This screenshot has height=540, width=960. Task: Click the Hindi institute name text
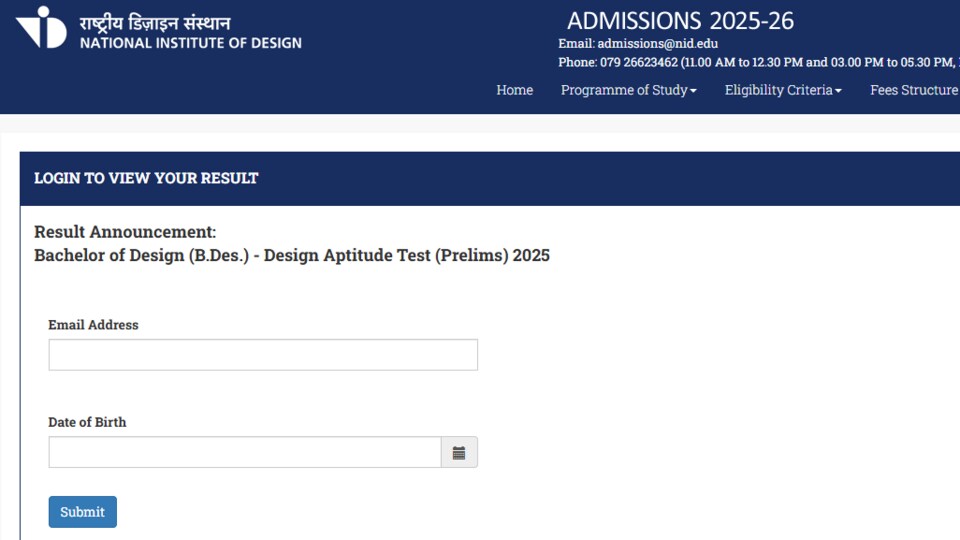point(155,23)
